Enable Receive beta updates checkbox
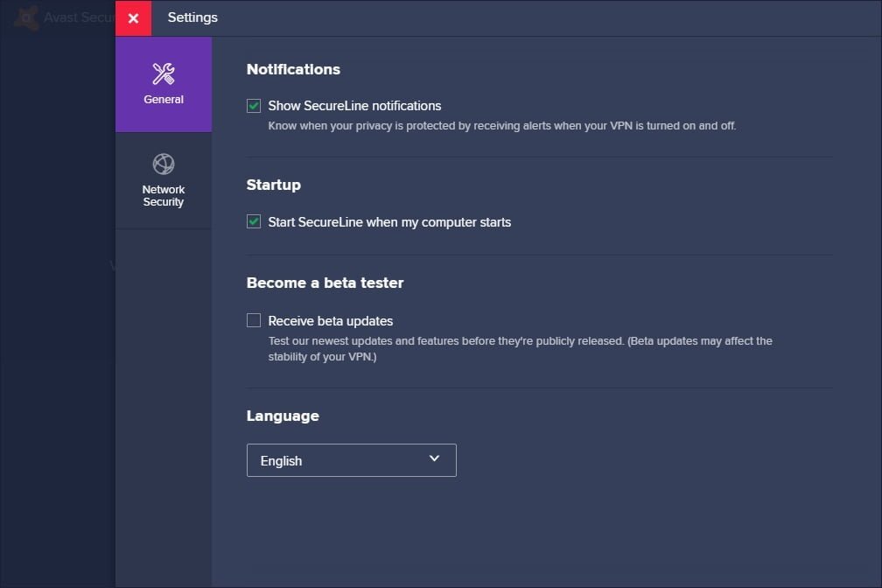 pos(254,321)
